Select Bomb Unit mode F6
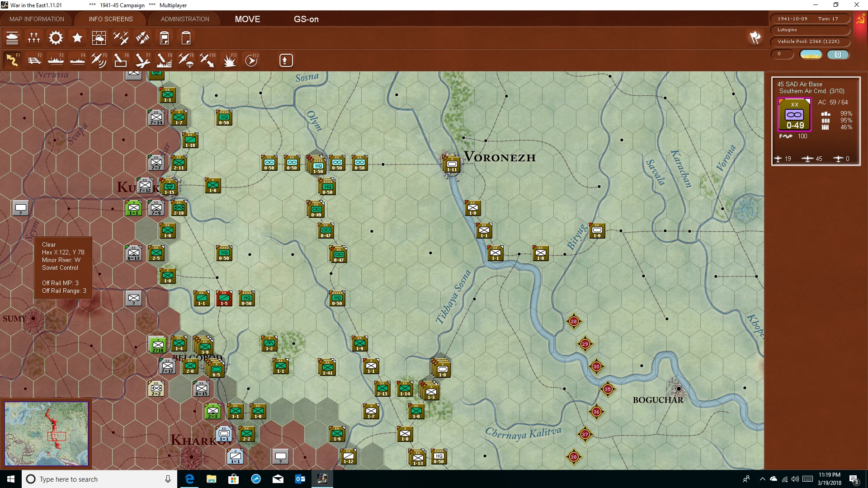The width and height of the screenshot is (868, 488). coord(121,60)
